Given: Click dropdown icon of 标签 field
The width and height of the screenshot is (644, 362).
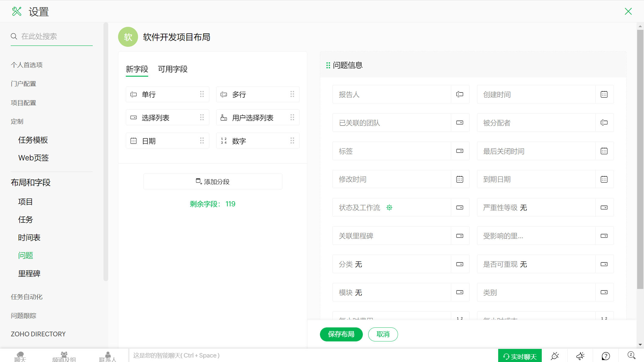Looking at the screenshot, I should click(460, 151).
